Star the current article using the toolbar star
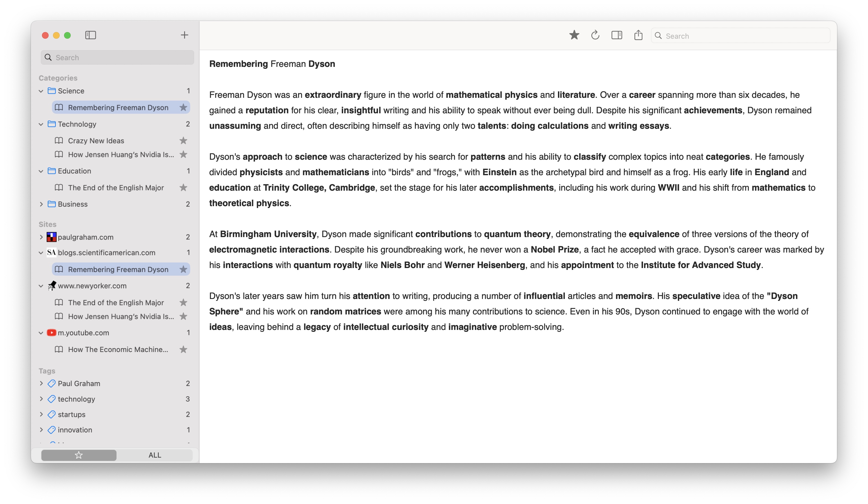This screenshot has width=868, height=504. point(574,35)
